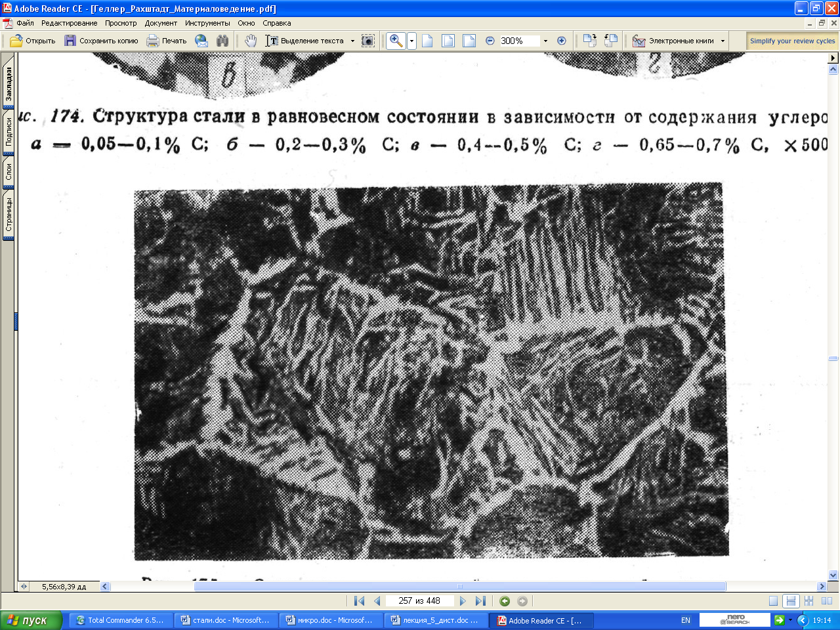
Task: Click the PDF document icon beside Файл menu
Action: point(8,23)
